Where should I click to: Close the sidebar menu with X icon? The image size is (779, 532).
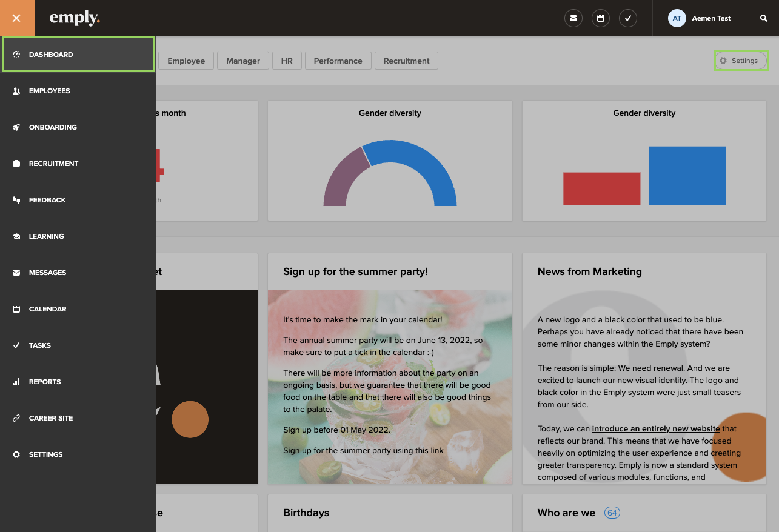point(16,18)
